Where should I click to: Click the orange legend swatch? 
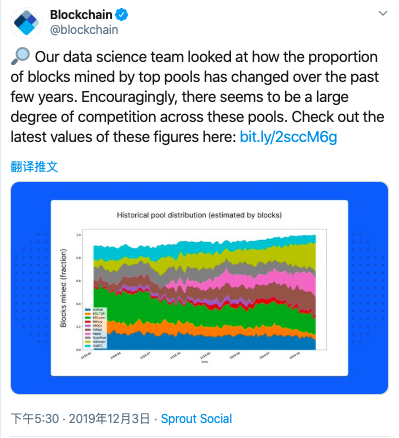coord(88,314)
